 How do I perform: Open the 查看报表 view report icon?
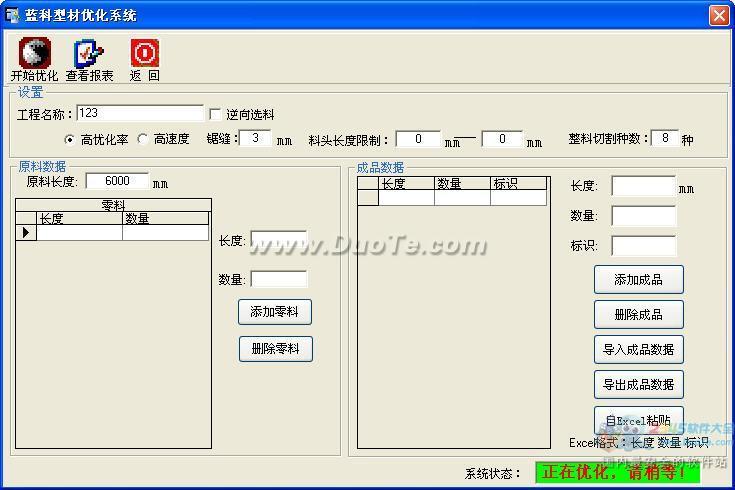89,54
